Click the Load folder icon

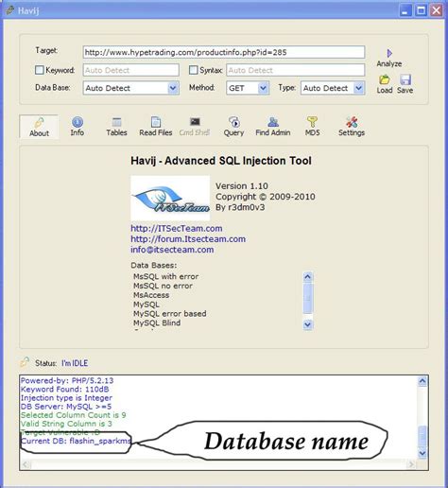click(x=385, y=79)
